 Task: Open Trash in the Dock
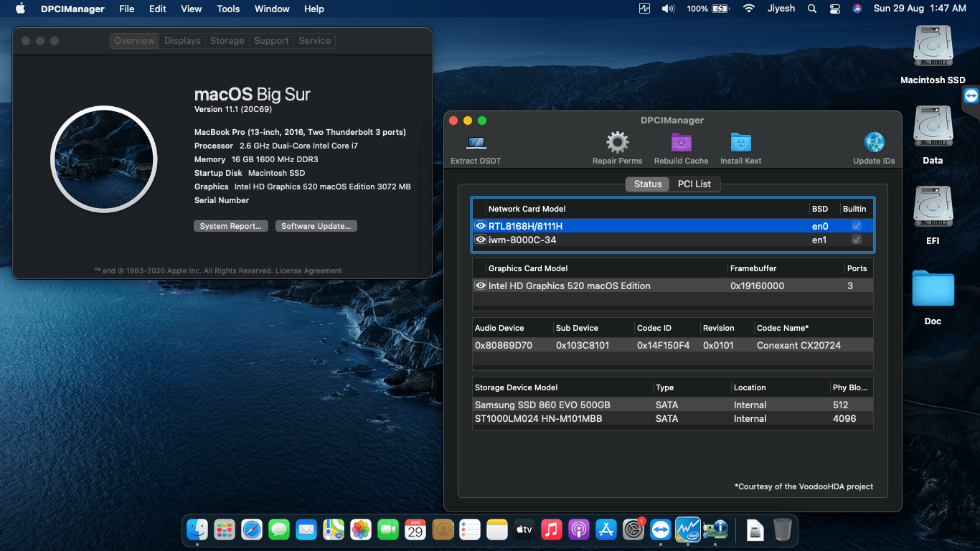[x=783, y=530]
